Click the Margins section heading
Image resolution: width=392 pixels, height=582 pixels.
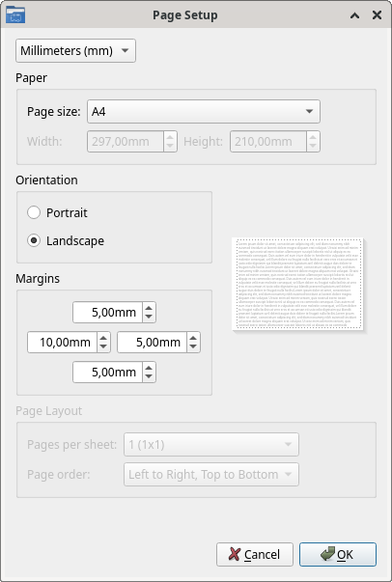point(38,278)
